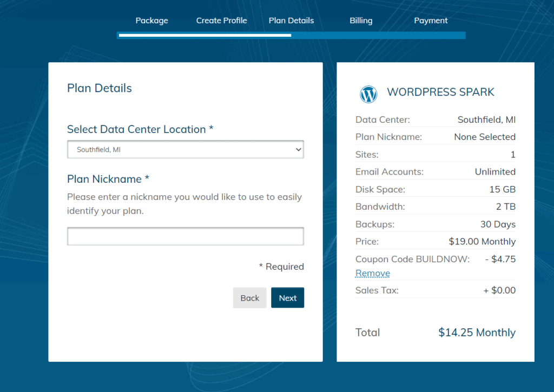Viewport: 554px width, 392px height.
Task: Go to the Create Profile step
Action: [221, 21]
